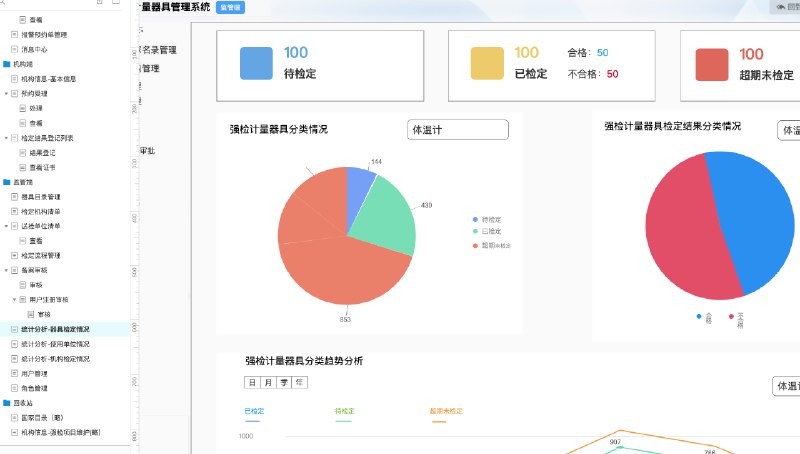Switch trend chart to 日 tab
This screenshot has width=800, height=454.
252,383
